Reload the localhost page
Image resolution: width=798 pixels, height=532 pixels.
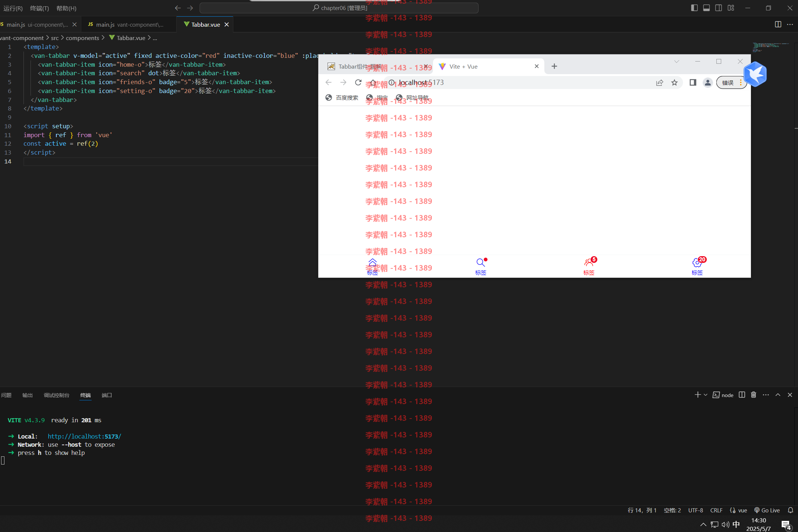[x=358, y=82]
